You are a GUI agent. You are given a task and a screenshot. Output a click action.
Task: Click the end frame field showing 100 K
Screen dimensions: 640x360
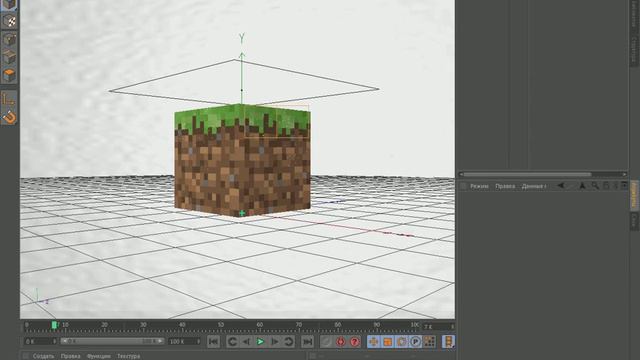pos(184,341)
